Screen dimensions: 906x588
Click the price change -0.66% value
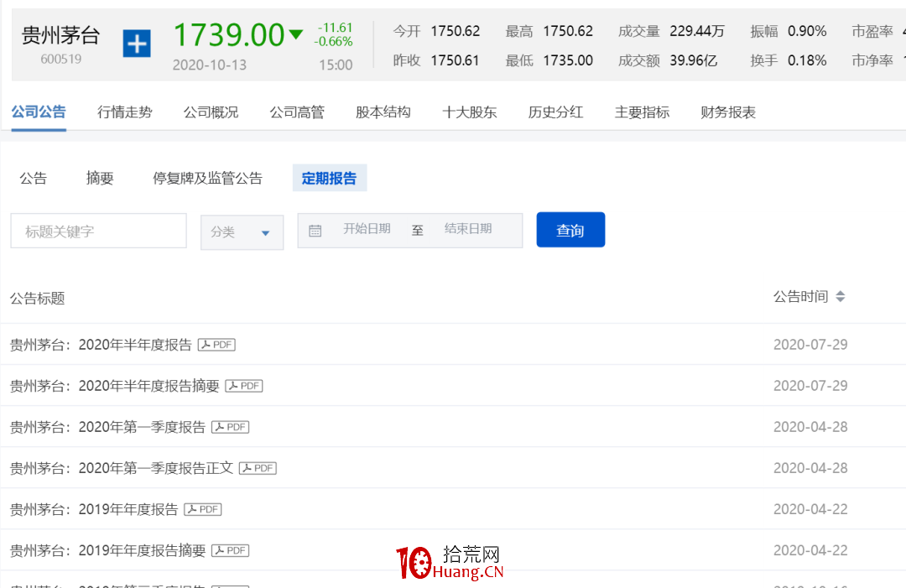click(x=333, y=42)
